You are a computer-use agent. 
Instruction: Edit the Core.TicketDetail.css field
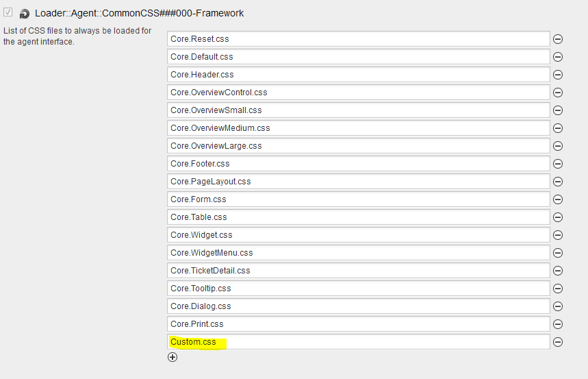(x=359, y=271)
